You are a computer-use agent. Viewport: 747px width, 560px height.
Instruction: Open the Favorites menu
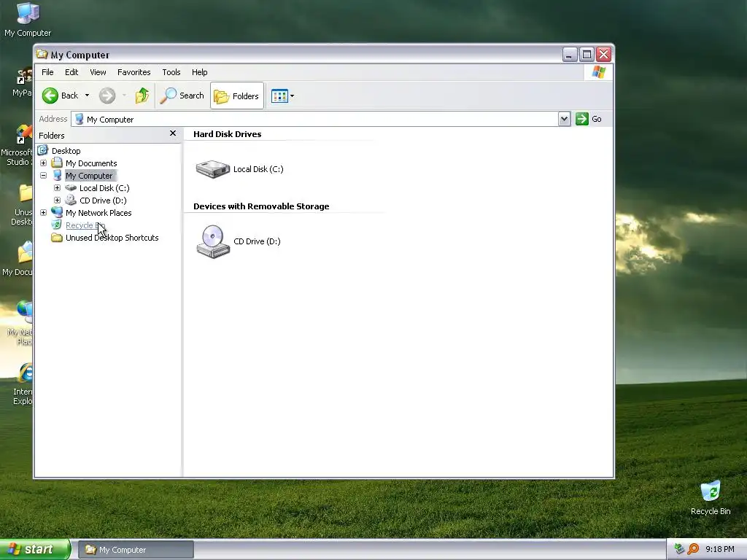pos(134,72)
